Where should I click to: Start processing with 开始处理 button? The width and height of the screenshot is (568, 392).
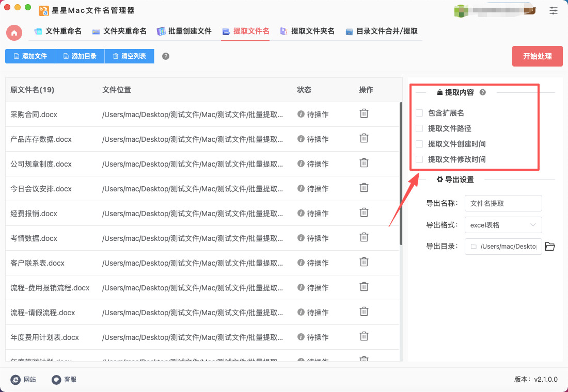pyautogui.click(x=537, y=56)
